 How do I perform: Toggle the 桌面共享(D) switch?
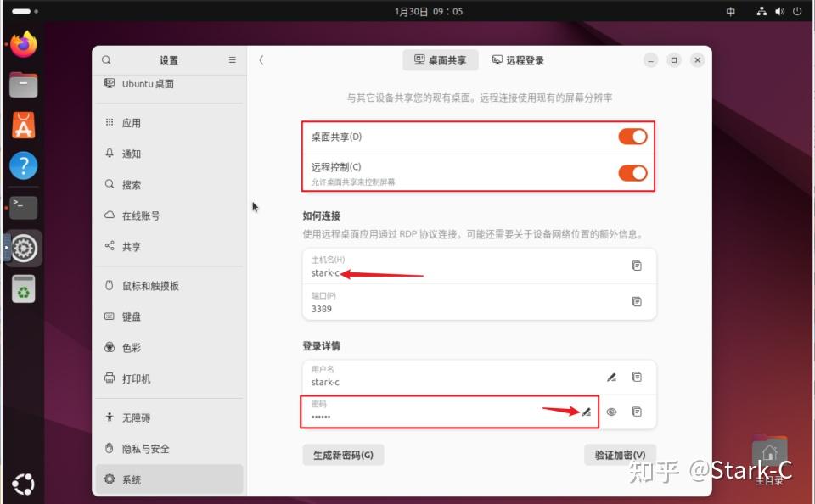pos(632,137)
